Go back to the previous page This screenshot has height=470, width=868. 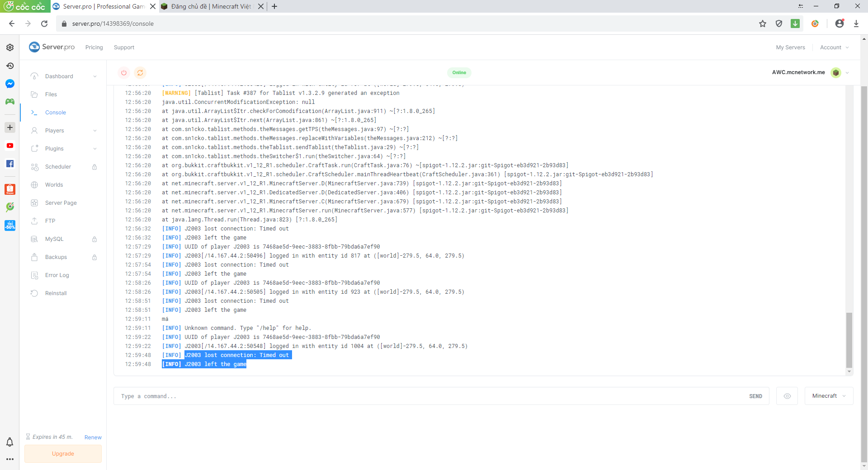point(12,23)
